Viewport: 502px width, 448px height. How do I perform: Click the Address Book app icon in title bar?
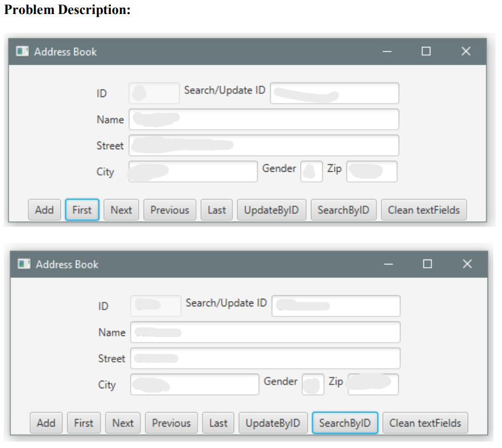point(22,51)
